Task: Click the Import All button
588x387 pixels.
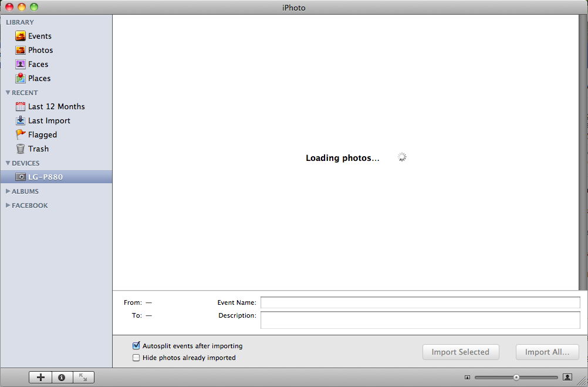Action: tap(547, 352)
